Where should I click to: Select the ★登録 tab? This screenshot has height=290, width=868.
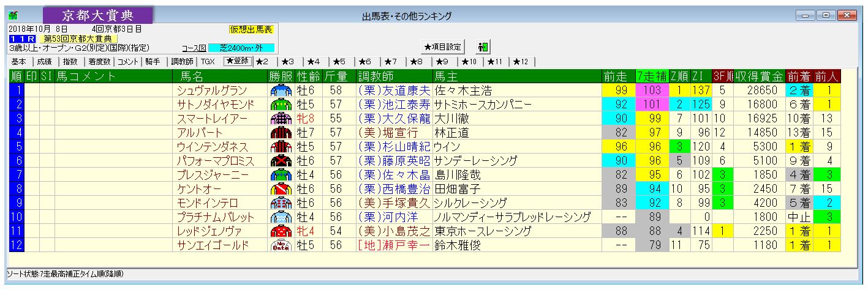[237, 61]
